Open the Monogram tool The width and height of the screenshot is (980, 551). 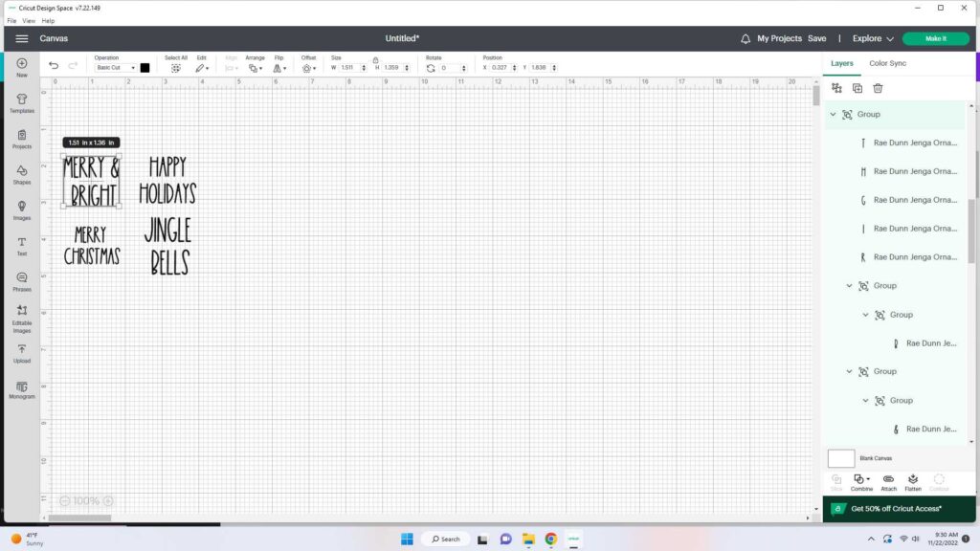pyautogui.click(x=22, y=390)
